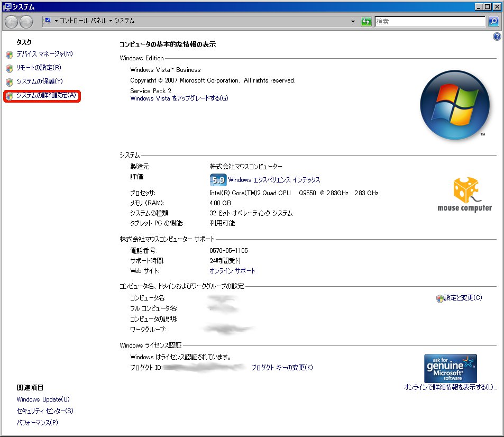Click 32 ビット オペレーティング システム text
Screen dimensions: 504x437
251,213
